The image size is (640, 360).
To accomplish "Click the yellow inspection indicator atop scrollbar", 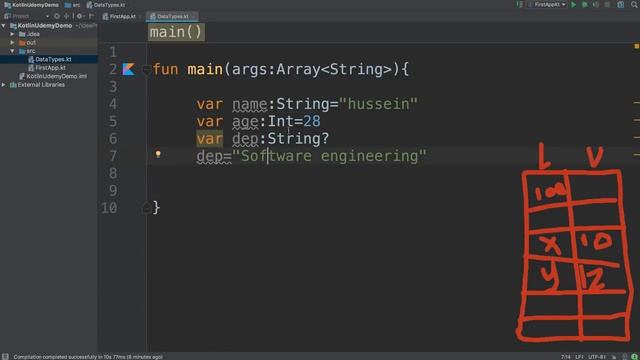I will point(636,47).
